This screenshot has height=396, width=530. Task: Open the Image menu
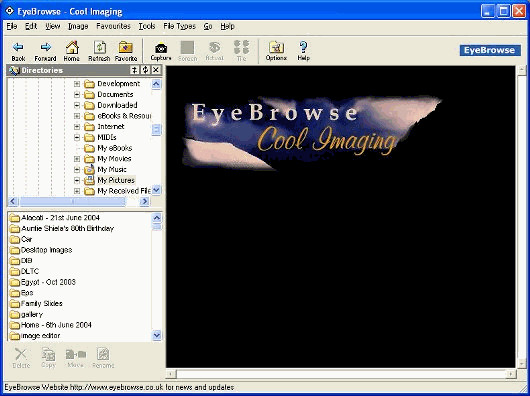click(x=78, y=26)
